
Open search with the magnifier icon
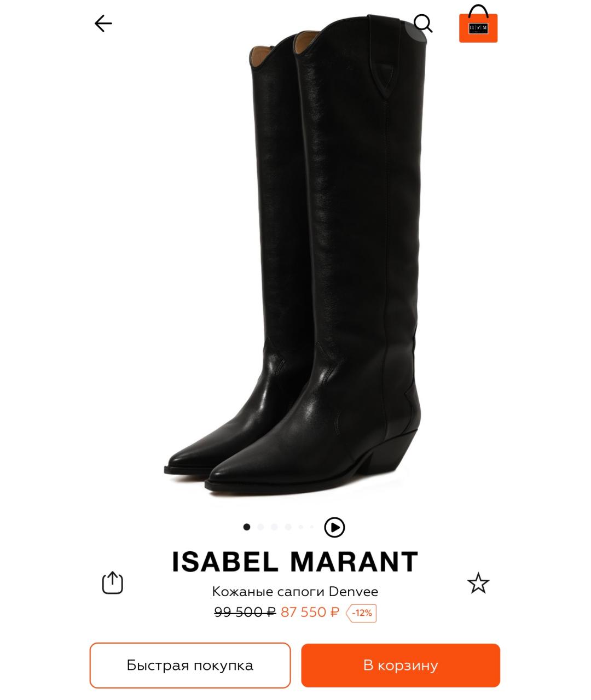tap(423, 24)
